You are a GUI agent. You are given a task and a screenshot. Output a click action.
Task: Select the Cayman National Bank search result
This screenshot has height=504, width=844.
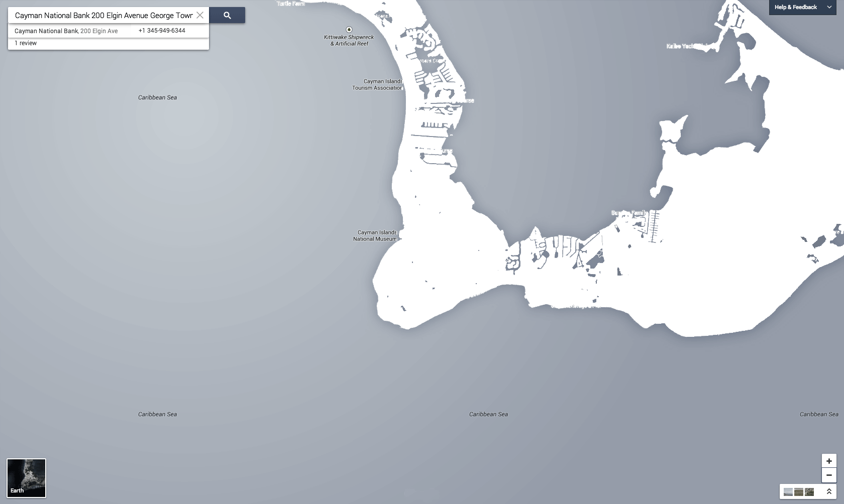pyautogui.click(x=46, y=31)
